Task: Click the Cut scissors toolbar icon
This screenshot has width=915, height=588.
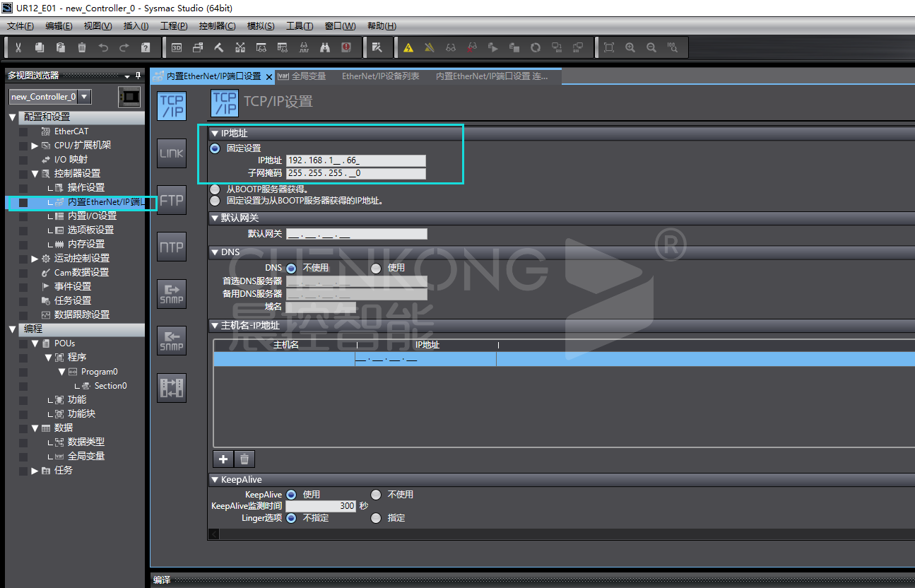Action: click(18, 47)
